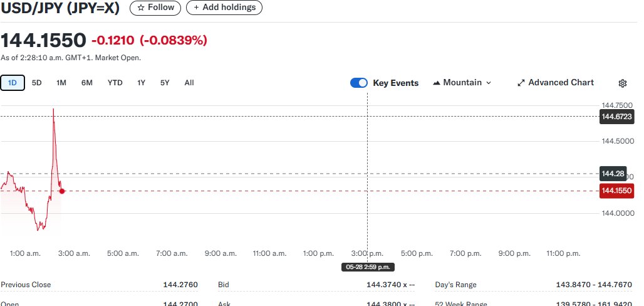The height and width of the screenshot is (306, 644).
Task: Switch chart to 1M range
Action: pyautogui.click(x=61, y=83)
